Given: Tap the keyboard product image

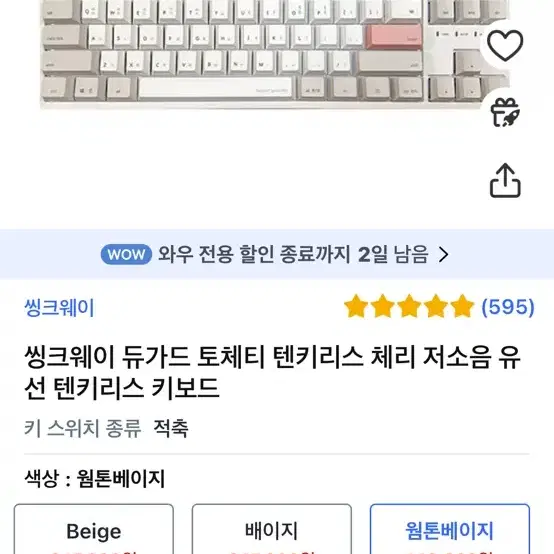Looking at the screenshot, I should point(275,53).
